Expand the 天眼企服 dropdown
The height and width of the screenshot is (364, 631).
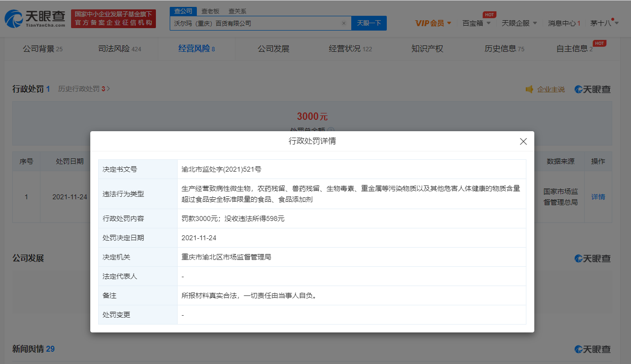[x=519, y=23]
